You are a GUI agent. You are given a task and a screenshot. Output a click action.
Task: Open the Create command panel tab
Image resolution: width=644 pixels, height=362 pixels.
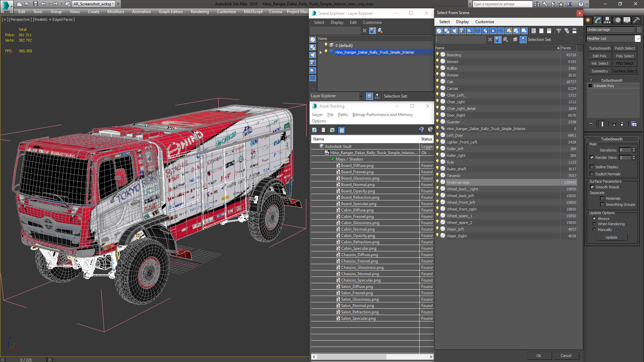point(588,20)
